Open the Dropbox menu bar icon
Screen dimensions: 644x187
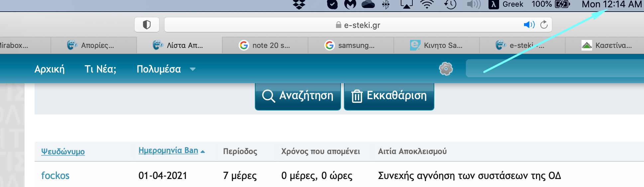[299, 4]
